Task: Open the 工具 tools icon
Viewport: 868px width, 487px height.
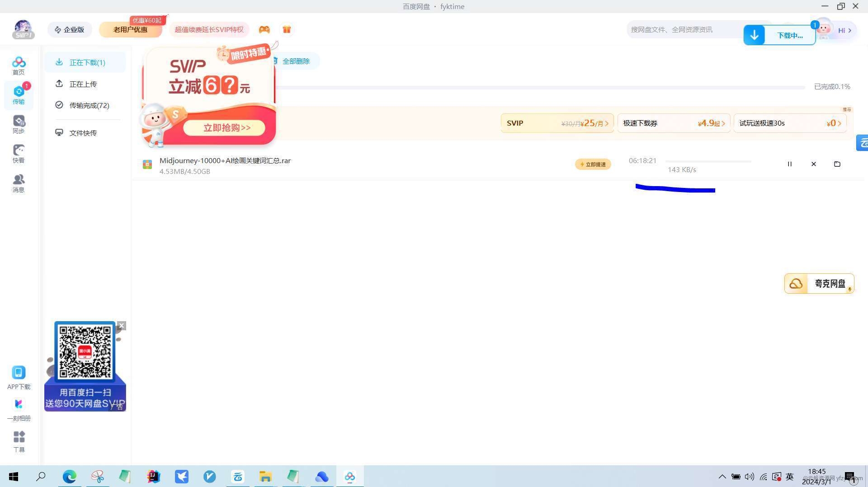Action: coord(19,441)
